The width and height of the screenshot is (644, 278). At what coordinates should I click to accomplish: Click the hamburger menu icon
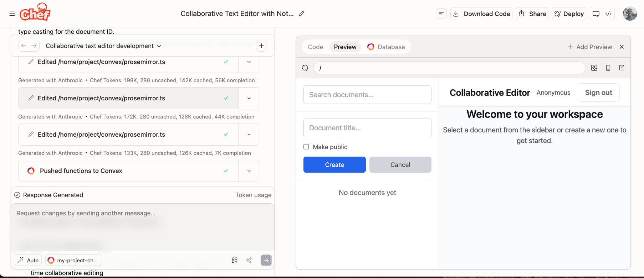click(12, 14)
